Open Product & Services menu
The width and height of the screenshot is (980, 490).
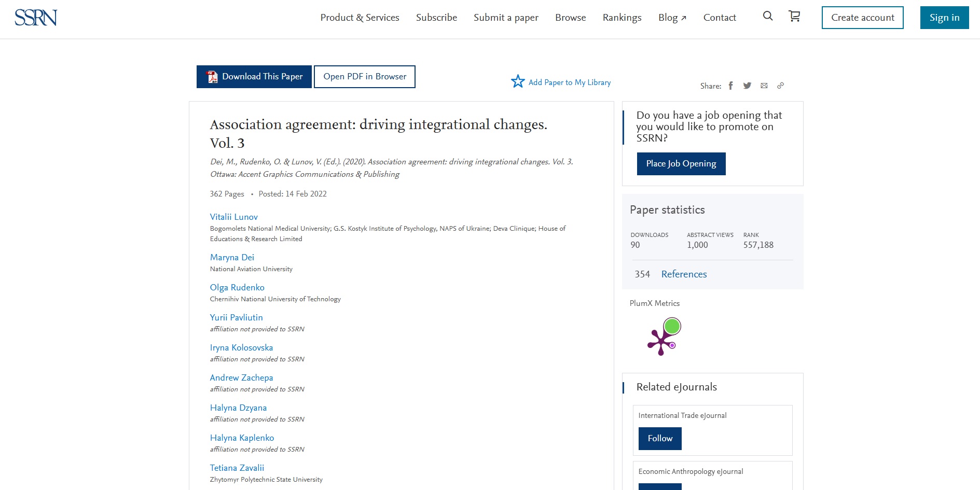pos(360,18)
